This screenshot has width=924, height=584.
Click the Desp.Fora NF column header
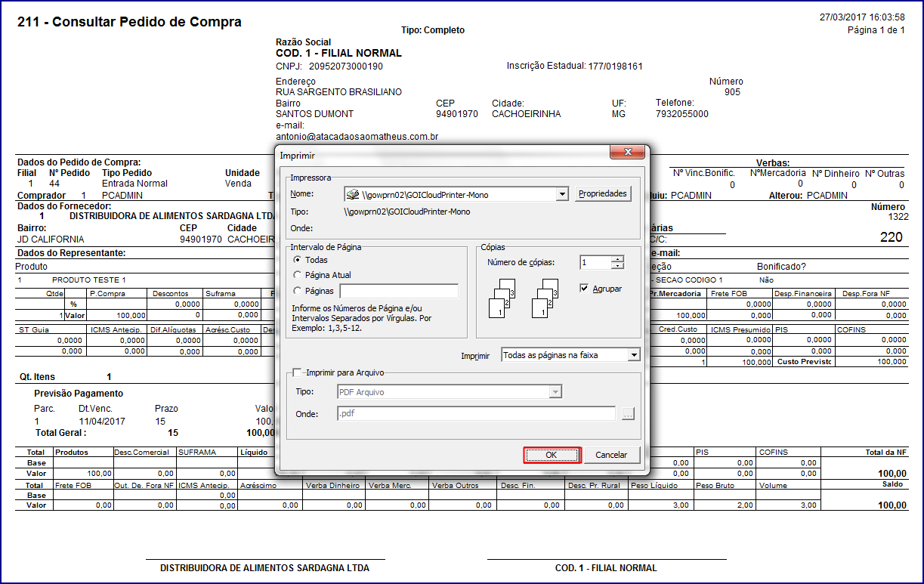(866, 294)
